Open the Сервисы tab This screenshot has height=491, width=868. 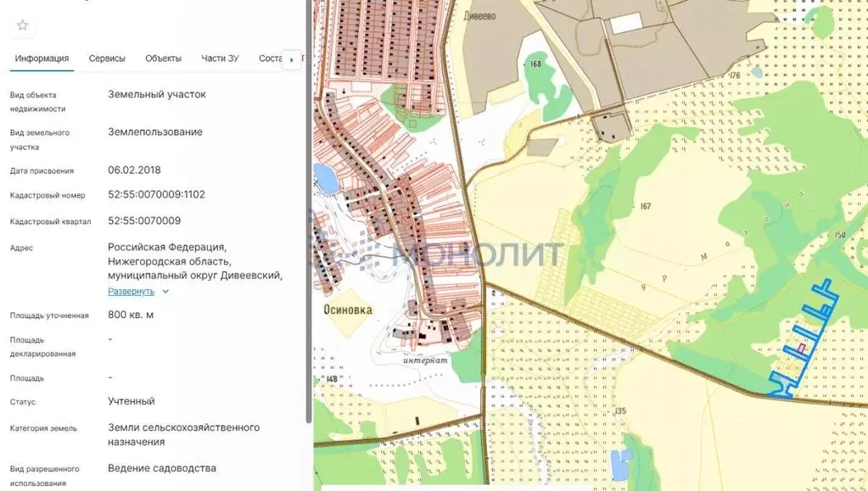point(106,59)
